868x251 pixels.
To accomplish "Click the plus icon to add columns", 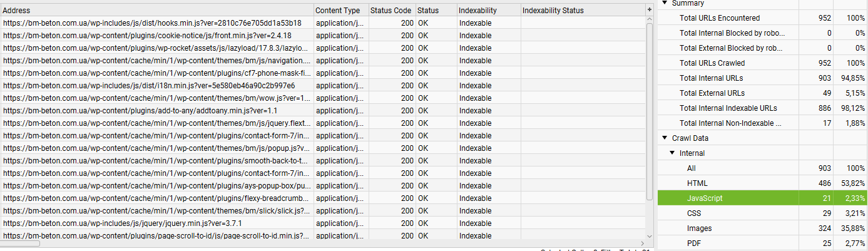I will pos(649,10).
